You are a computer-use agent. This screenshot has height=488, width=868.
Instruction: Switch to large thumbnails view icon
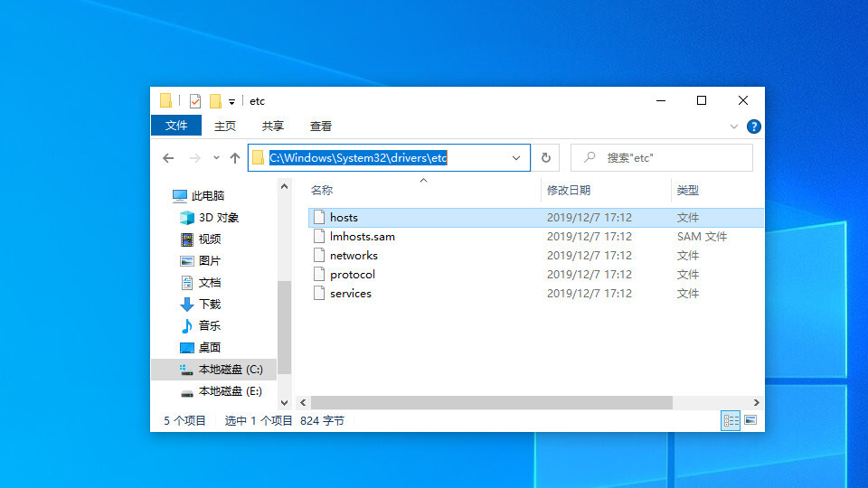point(750,420)
